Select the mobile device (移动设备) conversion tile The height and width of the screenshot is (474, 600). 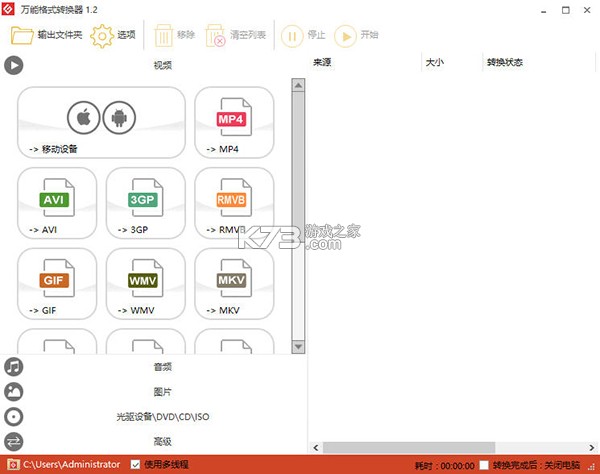[x=101, y=122]
